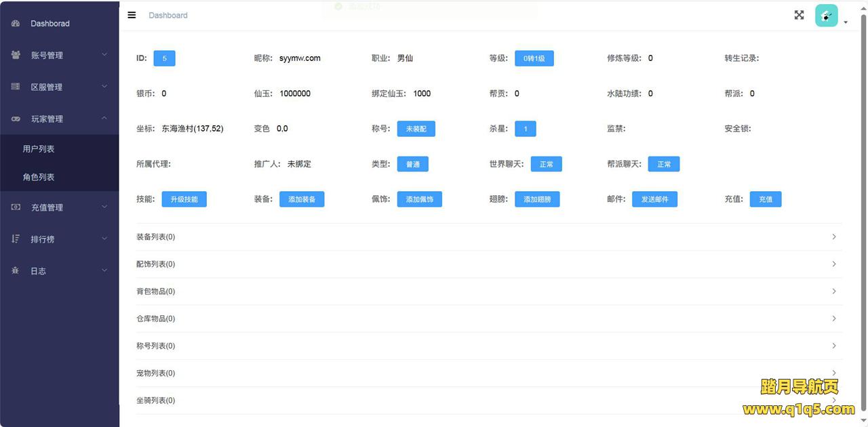868x427 pixels.
Task: Click the 发送邮件 button
Action: 654,199
